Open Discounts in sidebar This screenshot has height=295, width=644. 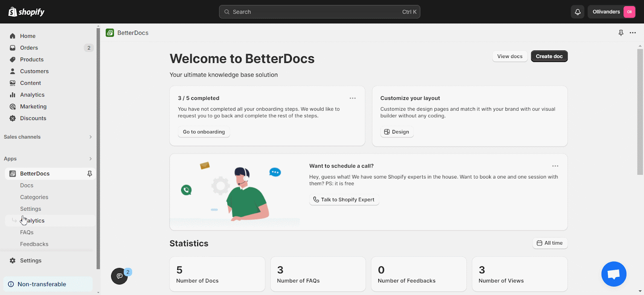[33, 118]
